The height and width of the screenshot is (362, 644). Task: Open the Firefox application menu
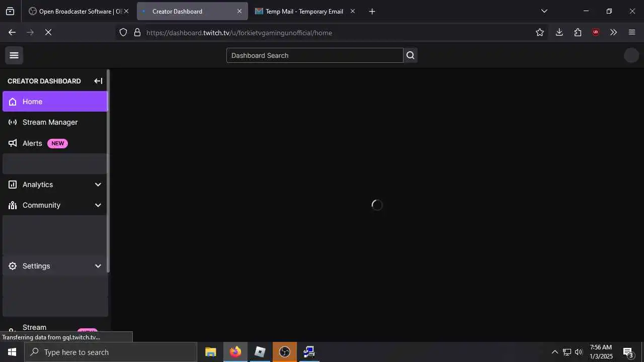click(x=632, y=33)
